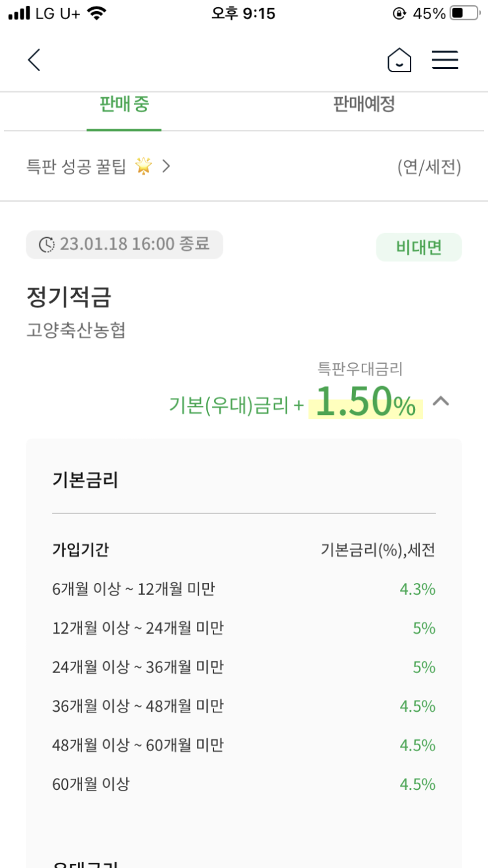Tap the rotation lock icon in status bar
Viewport: 488px width, 868px height.
[399, 13]
